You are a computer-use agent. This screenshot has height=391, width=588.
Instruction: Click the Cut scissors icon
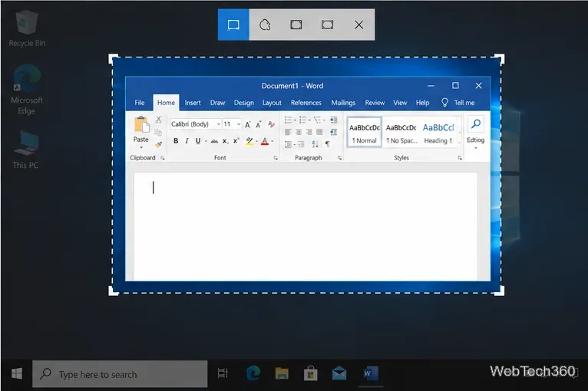(x=158, y=120)
